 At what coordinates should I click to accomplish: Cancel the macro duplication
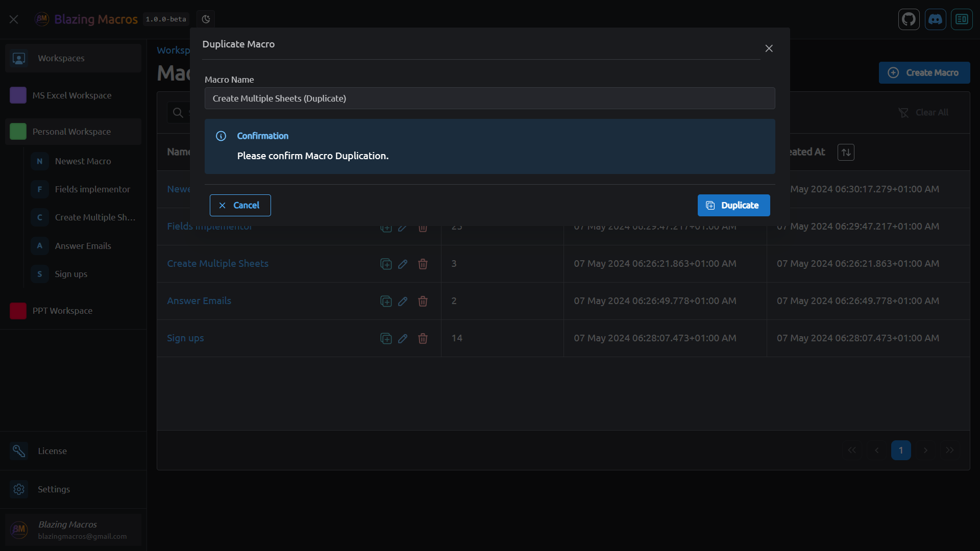[240, 205]
